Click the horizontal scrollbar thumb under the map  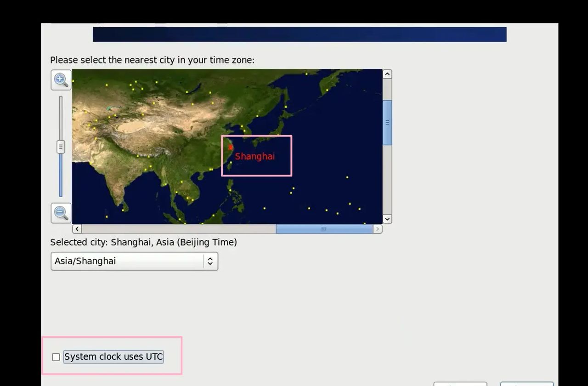tap(324, 229)
